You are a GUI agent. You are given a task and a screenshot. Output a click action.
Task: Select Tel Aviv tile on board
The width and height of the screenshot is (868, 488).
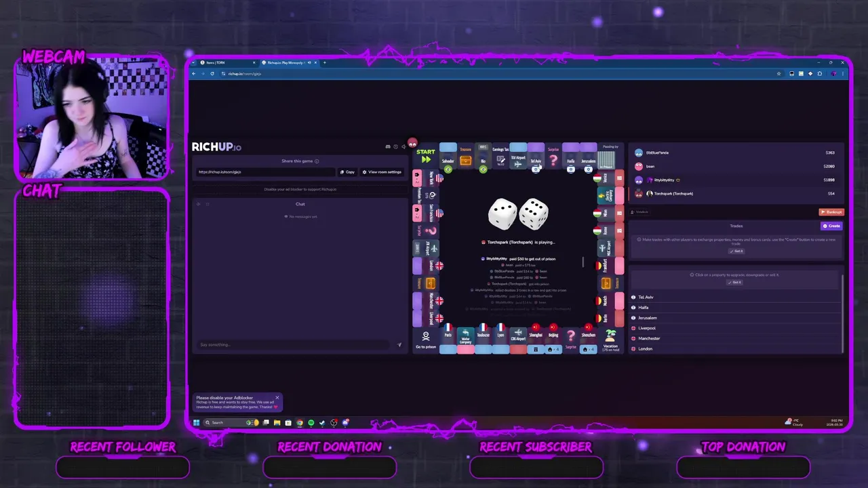(x=536, y=156)
